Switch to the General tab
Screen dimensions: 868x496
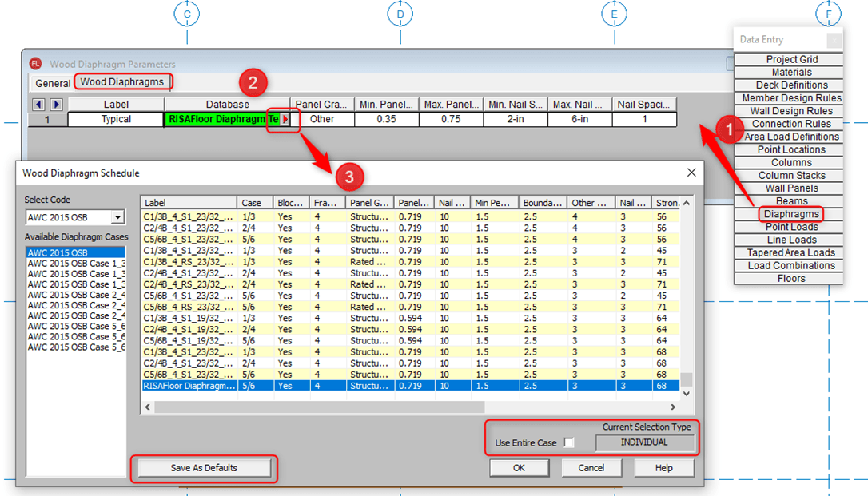53,83
